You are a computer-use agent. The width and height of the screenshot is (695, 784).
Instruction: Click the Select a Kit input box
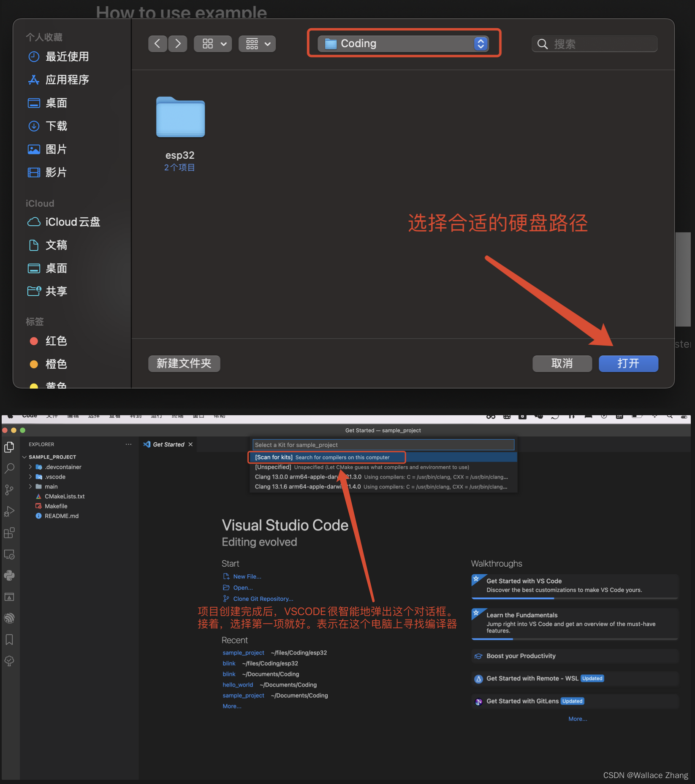point(383,445)
